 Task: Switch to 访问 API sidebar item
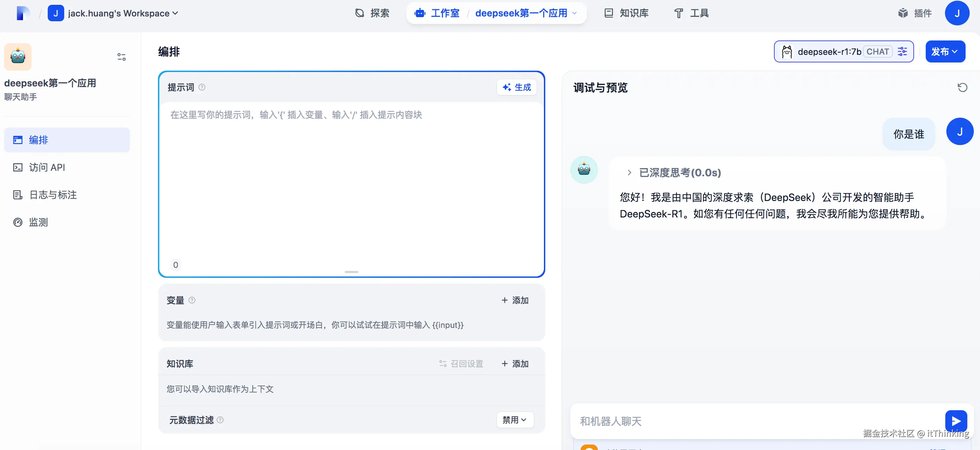point(47,168)
